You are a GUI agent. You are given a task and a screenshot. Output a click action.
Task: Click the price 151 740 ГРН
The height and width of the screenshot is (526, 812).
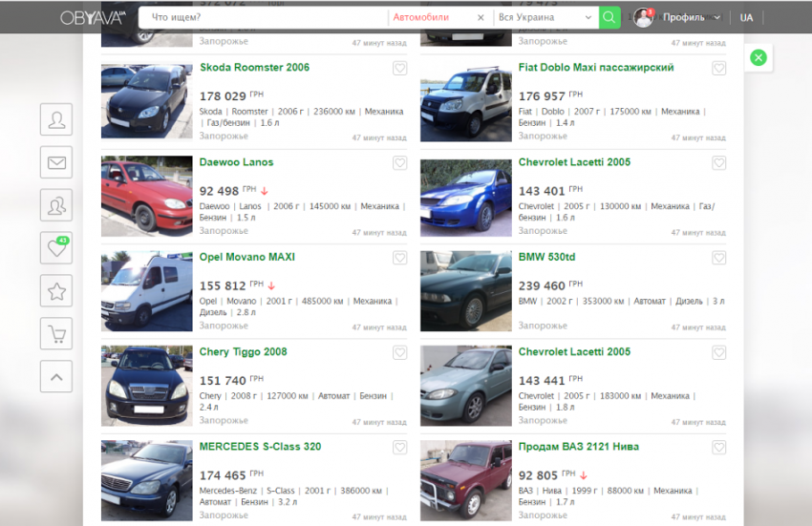tap(231, 380)
